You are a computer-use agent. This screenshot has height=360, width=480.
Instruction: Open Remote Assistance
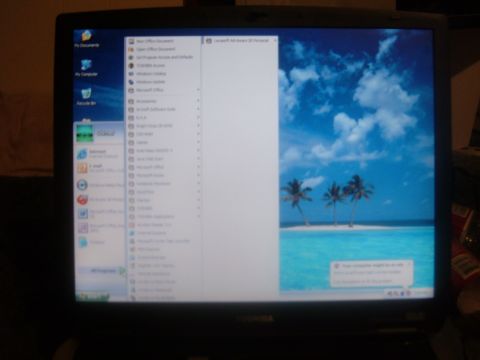pyautogui.click(x=164, y=274)
